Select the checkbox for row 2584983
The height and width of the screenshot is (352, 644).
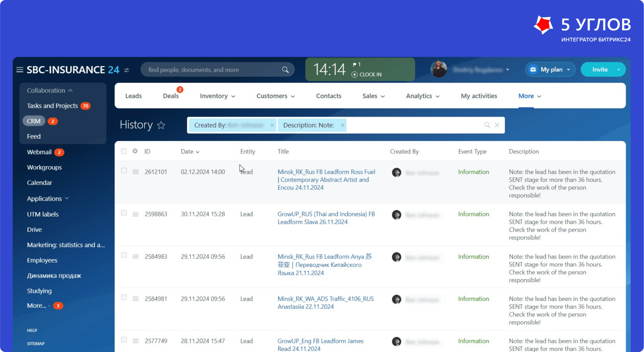(124, 255)
